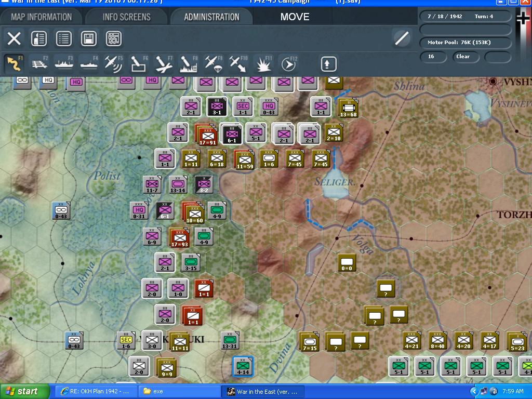This screenshot has width=532, height=399.
Task: Select the pink SEC 1-1 unit
Action: [x=243, y=107]
